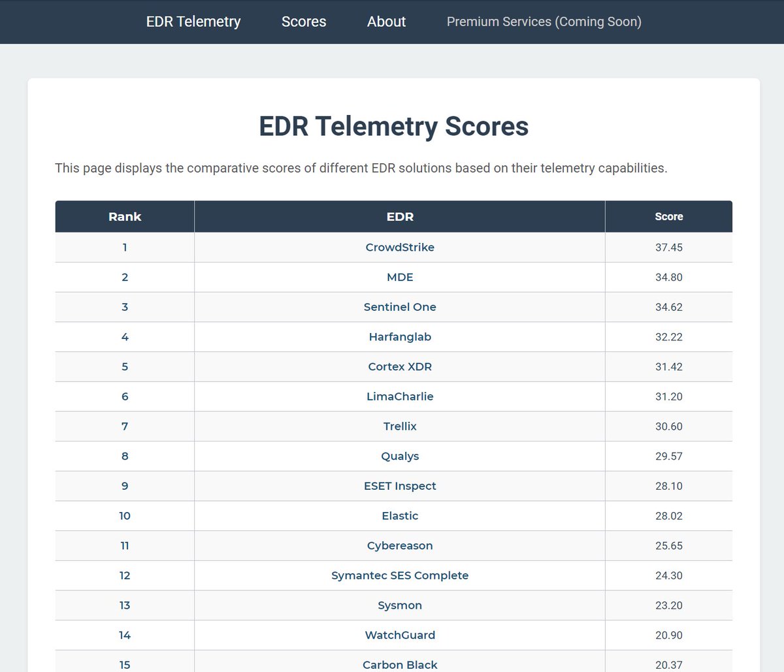Click rank number 4 cell
784x672 pixels.
pos(125,337)
